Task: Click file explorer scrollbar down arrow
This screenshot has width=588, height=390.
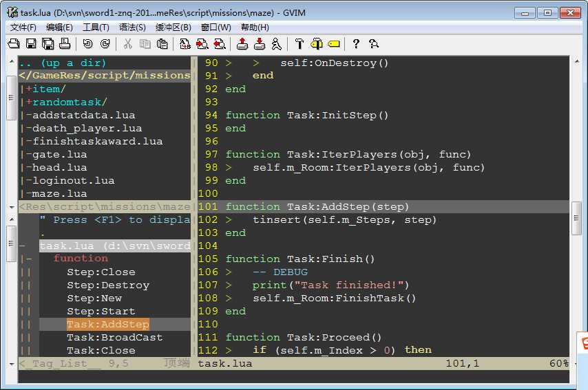Action: click(12, 207)
